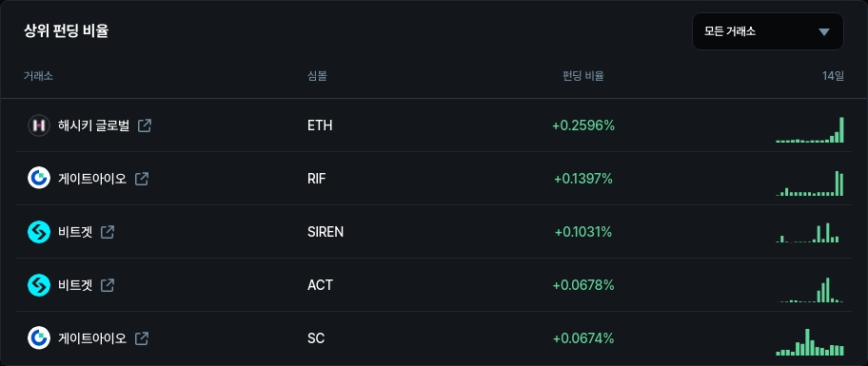Viewport: 868px width, 366px height.
Task: Click the 게이트아이오 logo in RIF row
Action: tap(39, 179)
